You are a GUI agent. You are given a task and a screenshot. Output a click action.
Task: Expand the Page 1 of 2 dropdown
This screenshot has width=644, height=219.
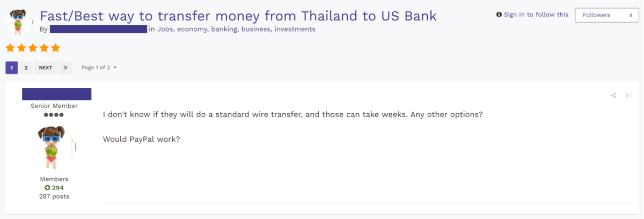(x=99, y=68)
